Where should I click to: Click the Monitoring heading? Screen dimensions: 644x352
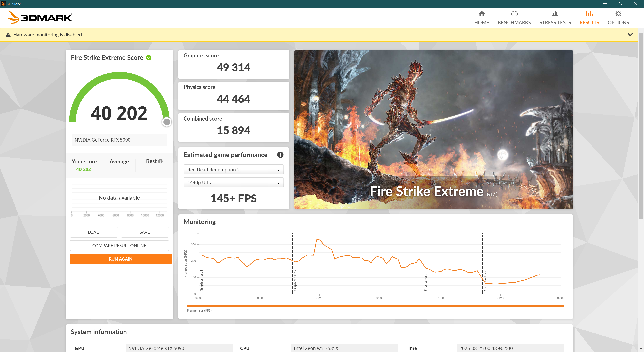click(x=200, y=222)
